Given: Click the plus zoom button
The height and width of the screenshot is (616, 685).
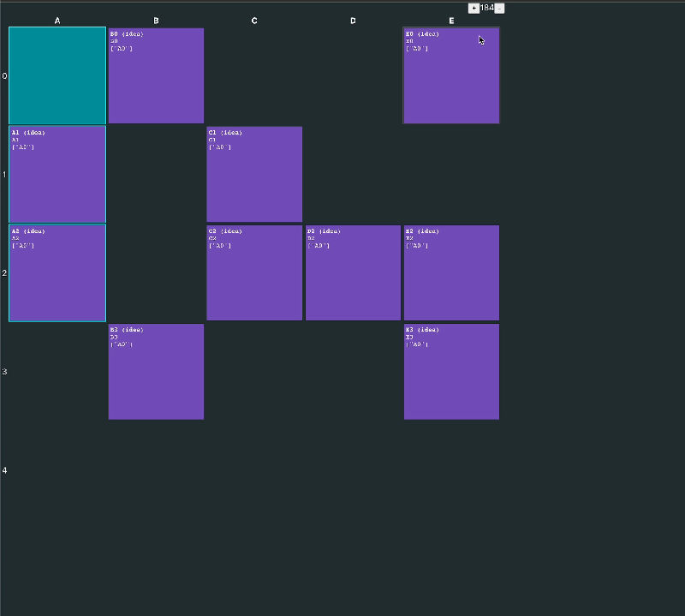Looking at the screenshot, I should pyautogui.click(x=474, y=9).
